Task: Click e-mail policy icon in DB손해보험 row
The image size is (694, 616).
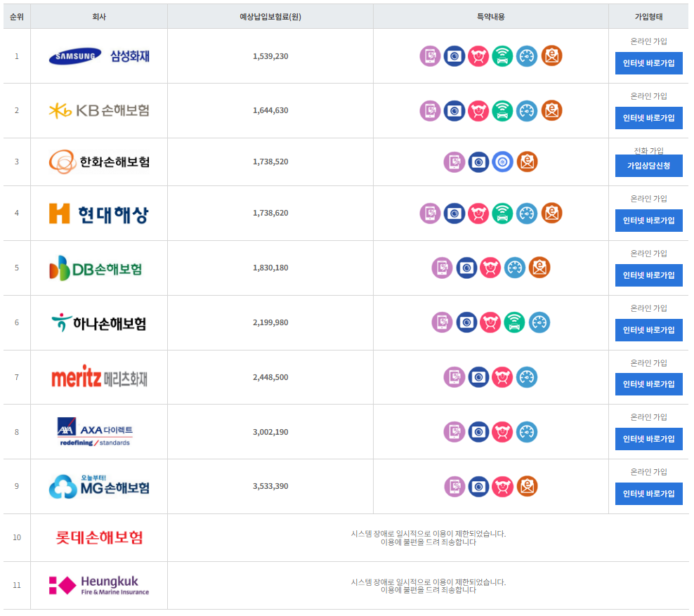Action: click(539, 268)
